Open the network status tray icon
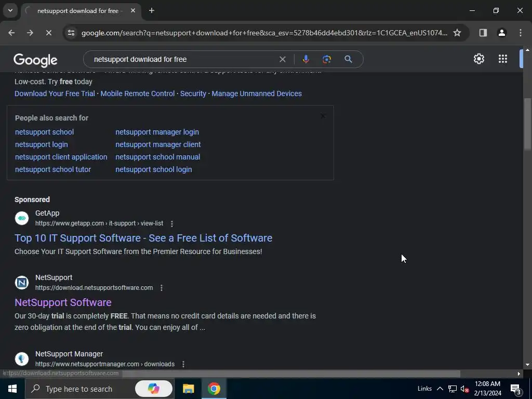 (453, 389)
